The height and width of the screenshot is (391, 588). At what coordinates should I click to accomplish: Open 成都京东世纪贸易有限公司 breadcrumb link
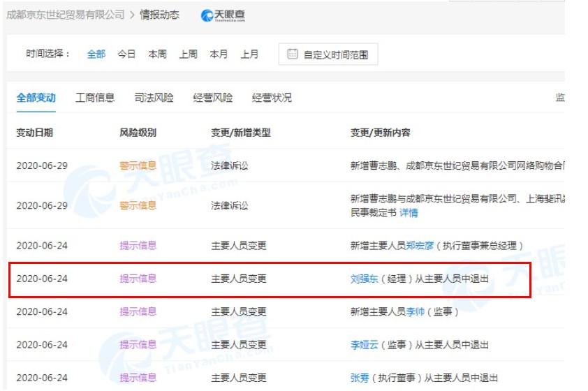click(x=66, y=15)
